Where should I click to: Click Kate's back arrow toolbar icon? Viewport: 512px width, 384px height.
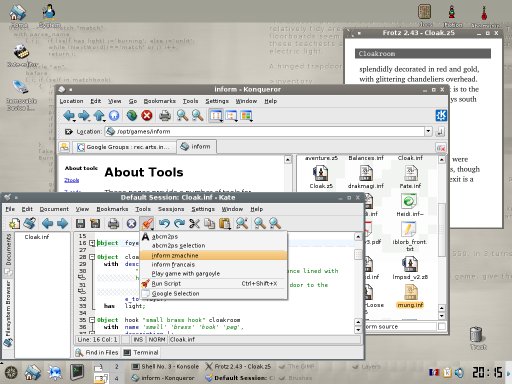click(47, 224)
